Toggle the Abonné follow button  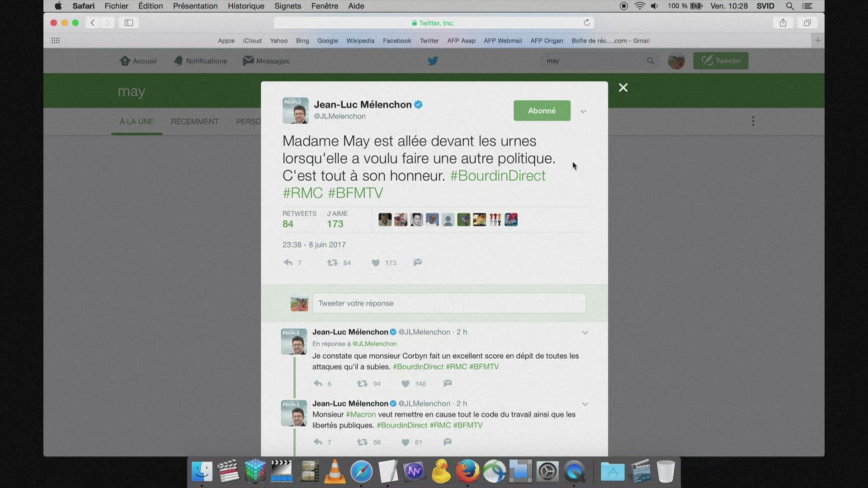pos(542,111)
